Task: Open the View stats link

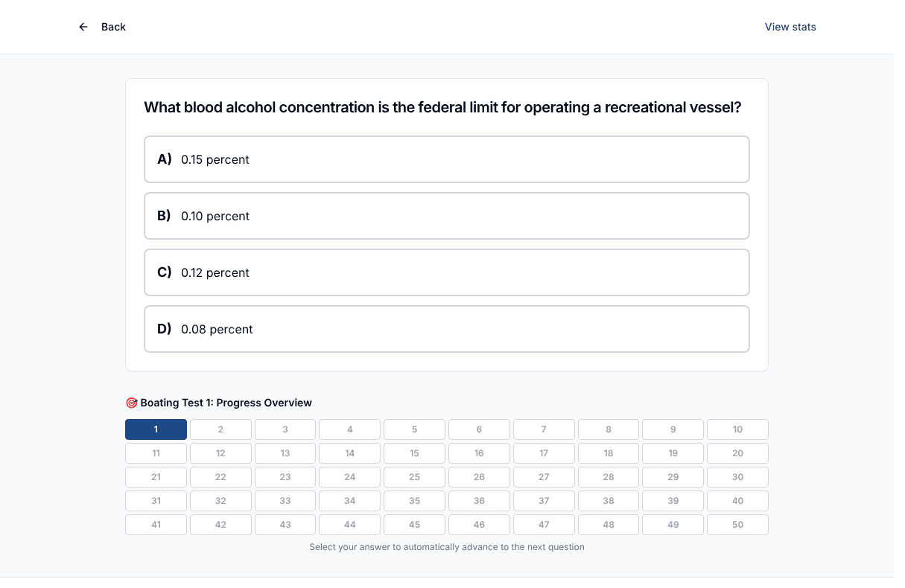Action: point(790,27)
